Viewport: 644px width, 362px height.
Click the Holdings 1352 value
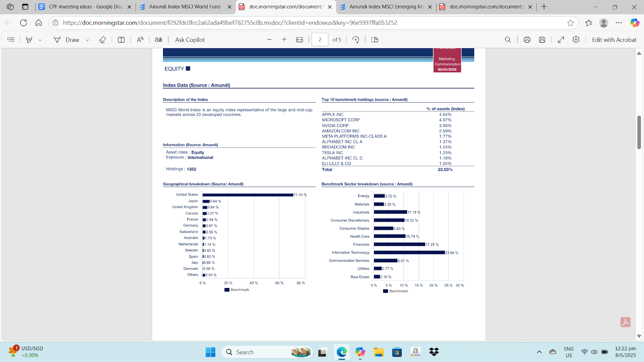coord(191,169)
